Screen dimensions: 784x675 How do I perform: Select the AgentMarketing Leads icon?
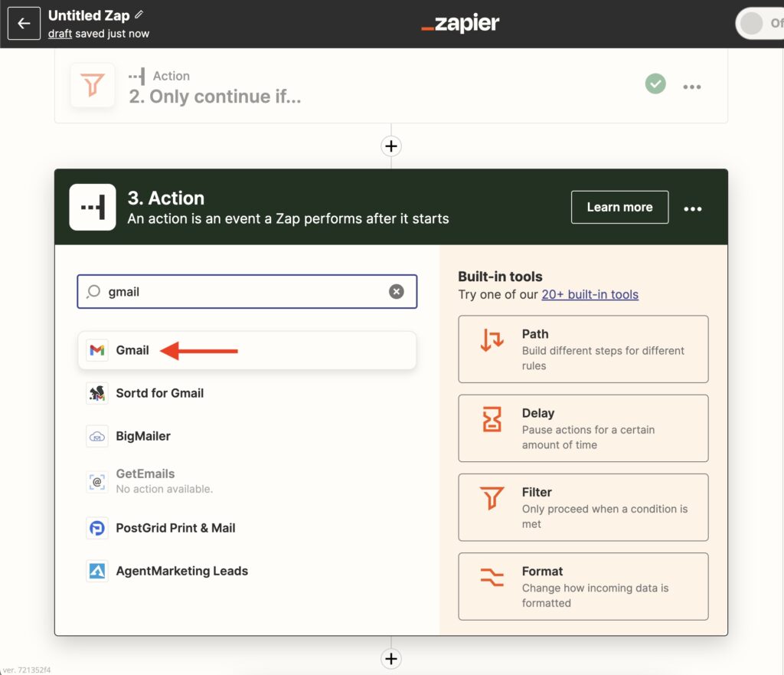pyautogui.click(x=97, y=571)
